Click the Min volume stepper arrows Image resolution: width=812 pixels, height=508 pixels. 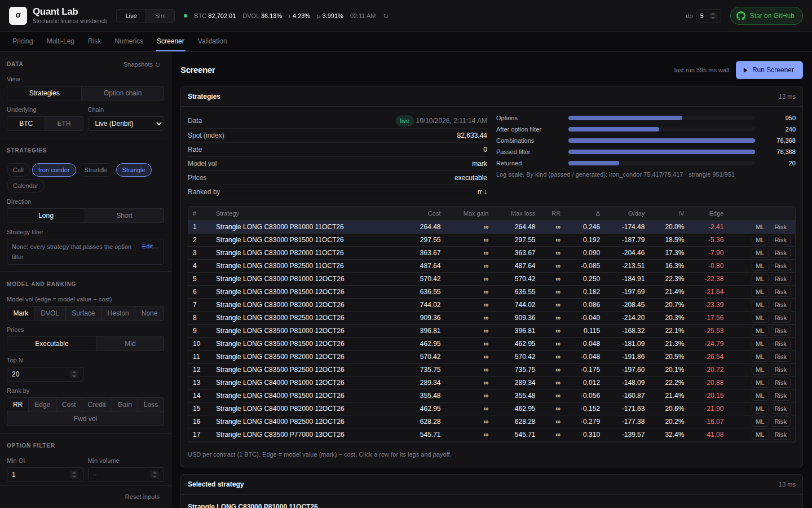pyautogui.click(x=155, y=475)
